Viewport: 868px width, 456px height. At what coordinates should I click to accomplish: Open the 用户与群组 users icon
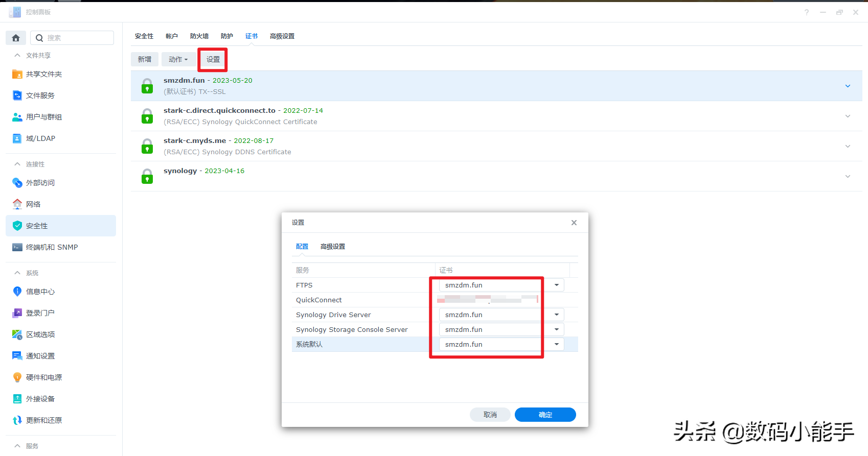(17, 117)
